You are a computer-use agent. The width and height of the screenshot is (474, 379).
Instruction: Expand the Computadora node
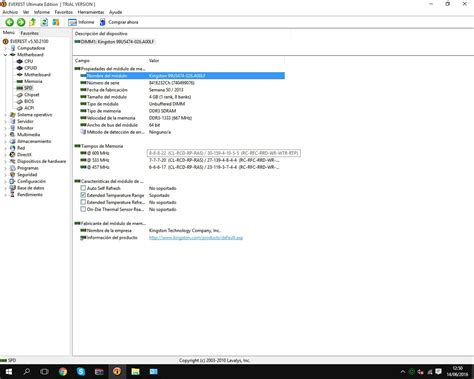(5, 48)
